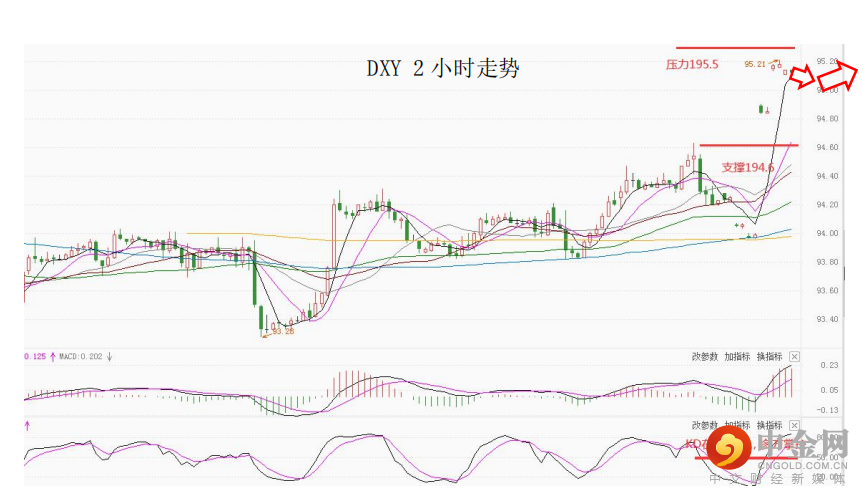This screenshot has height=497, width=863.
Task: Click 加指标 in the MACD panel
Action: click(738, 357)
